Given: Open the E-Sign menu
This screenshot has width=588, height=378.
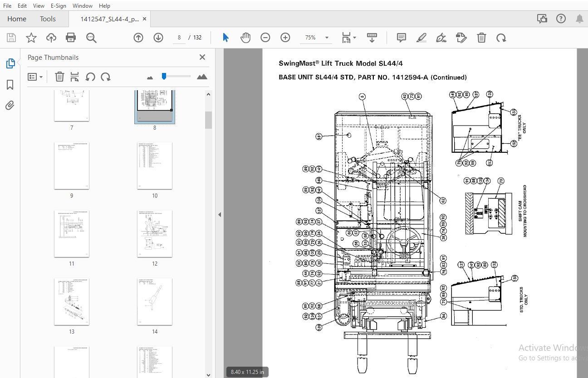Looking at the screenshot, I should pyautogui.click(x=58, y=6).
